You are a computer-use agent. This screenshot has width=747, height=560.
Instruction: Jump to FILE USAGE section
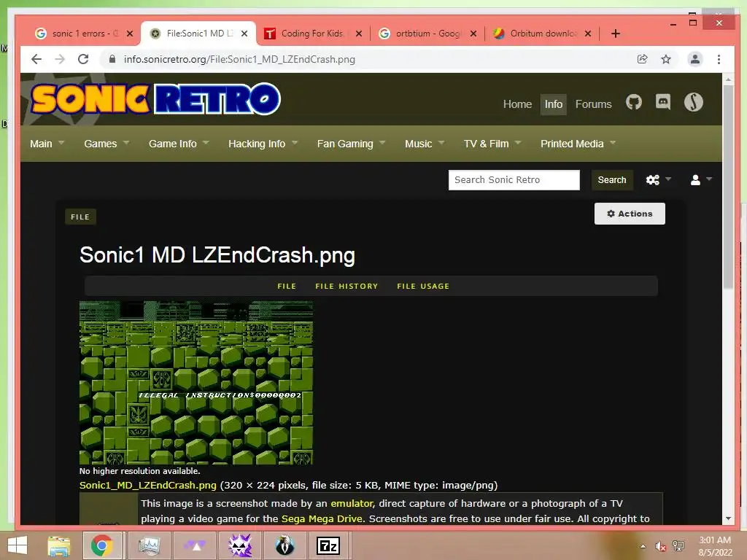pyautogui.click(x=423, y=286)
